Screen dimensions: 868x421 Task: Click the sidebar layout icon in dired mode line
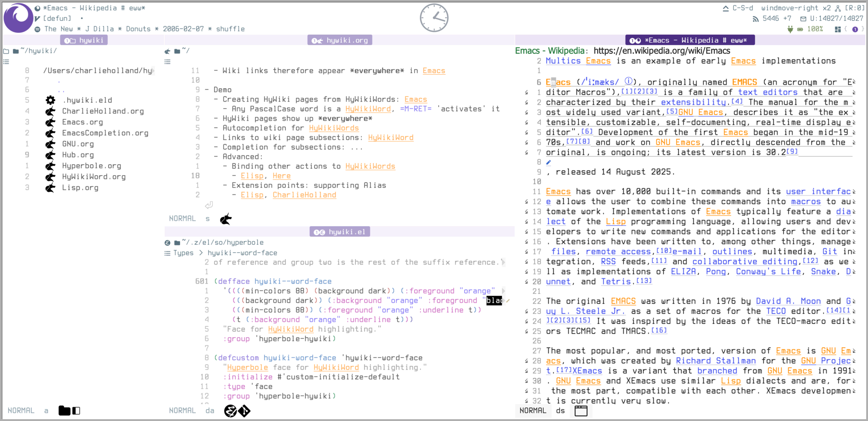76,411
